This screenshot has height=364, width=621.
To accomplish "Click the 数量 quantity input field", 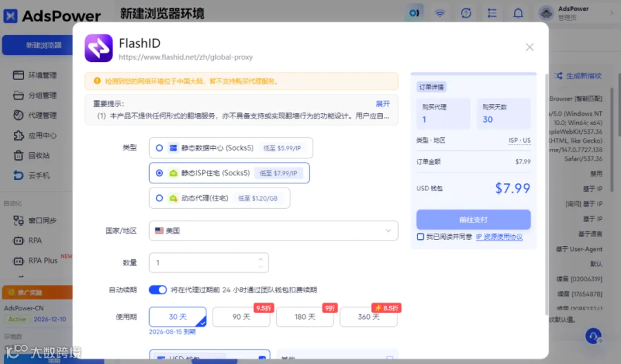I will [208, 263].
